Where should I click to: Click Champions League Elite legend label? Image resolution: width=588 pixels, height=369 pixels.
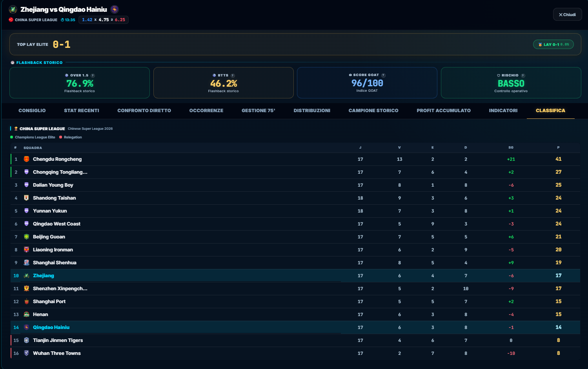click(35, 137)
